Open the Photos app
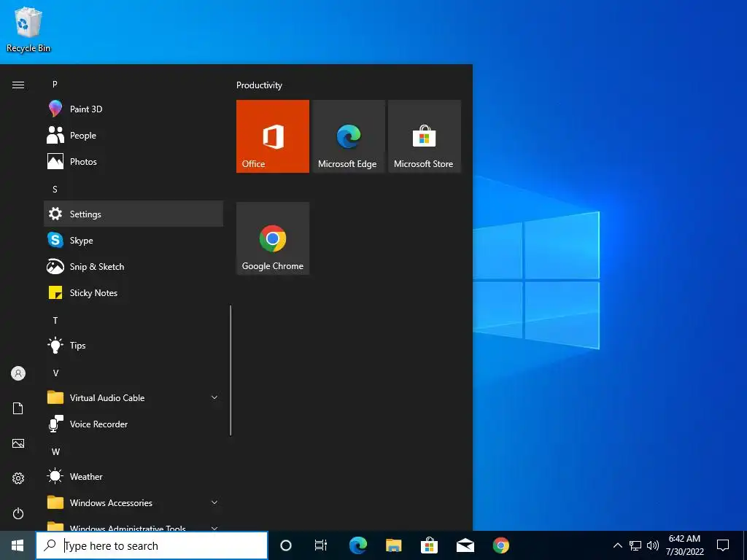 click(x=133, y=161)
